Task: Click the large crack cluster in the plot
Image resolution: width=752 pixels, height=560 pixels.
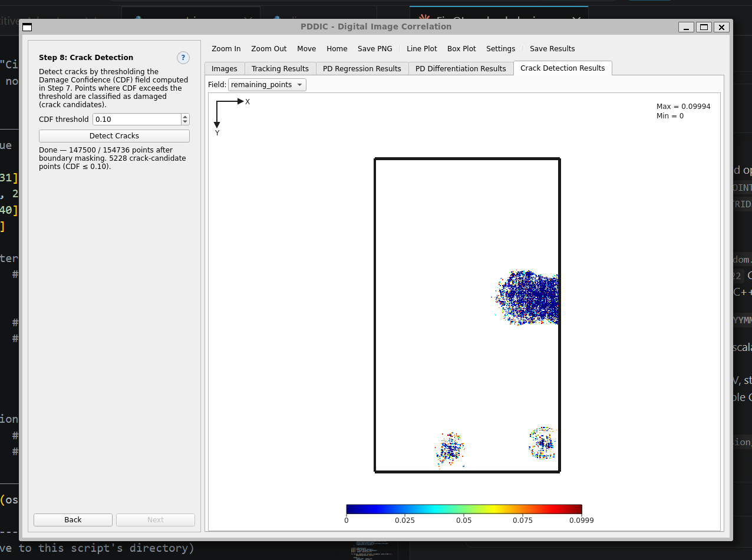Action: point(527,298)
